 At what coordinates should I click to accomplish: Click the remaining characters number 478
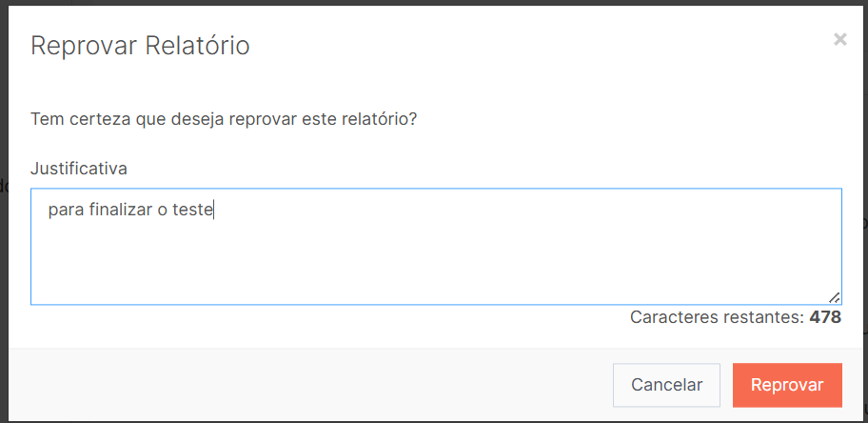click(825, 317)
